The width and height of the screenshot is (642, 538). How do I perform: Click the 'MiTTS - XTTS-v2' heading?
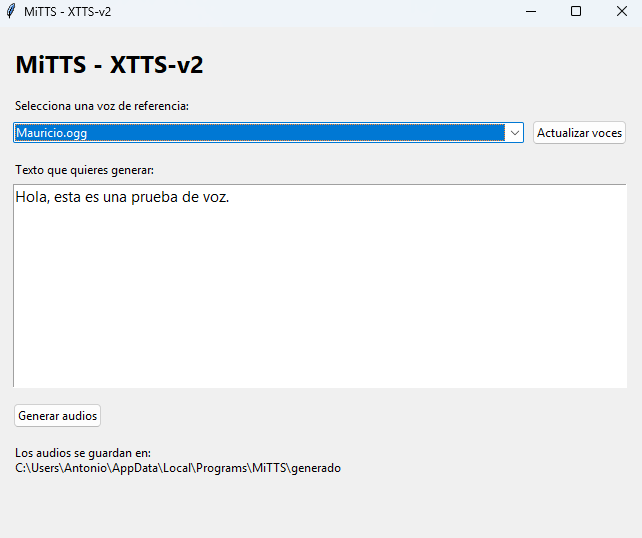coord(109,64)
